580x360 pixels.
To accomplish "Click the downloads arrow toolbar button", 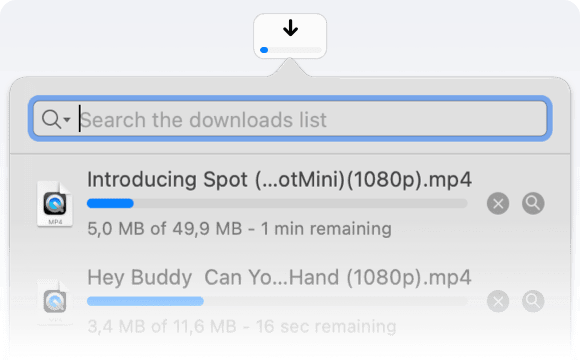I will tap(290, 36).
